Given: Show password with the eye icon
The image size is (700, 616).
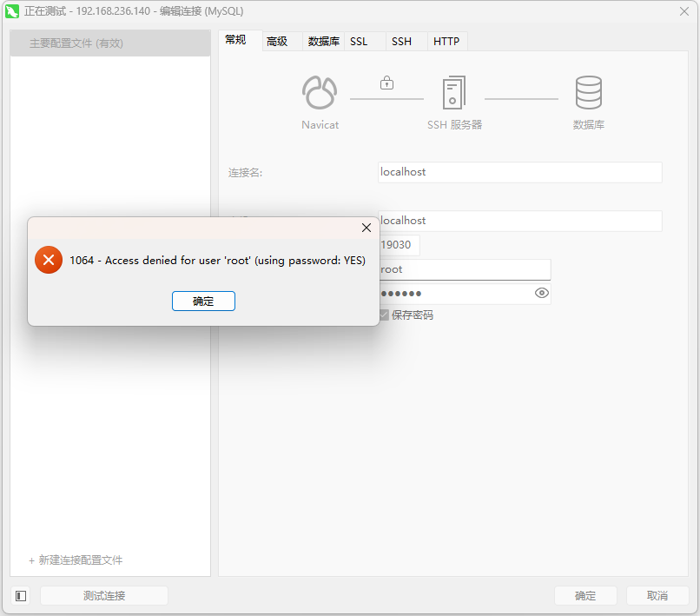Looking at the screenshot, I should point(542,294).
